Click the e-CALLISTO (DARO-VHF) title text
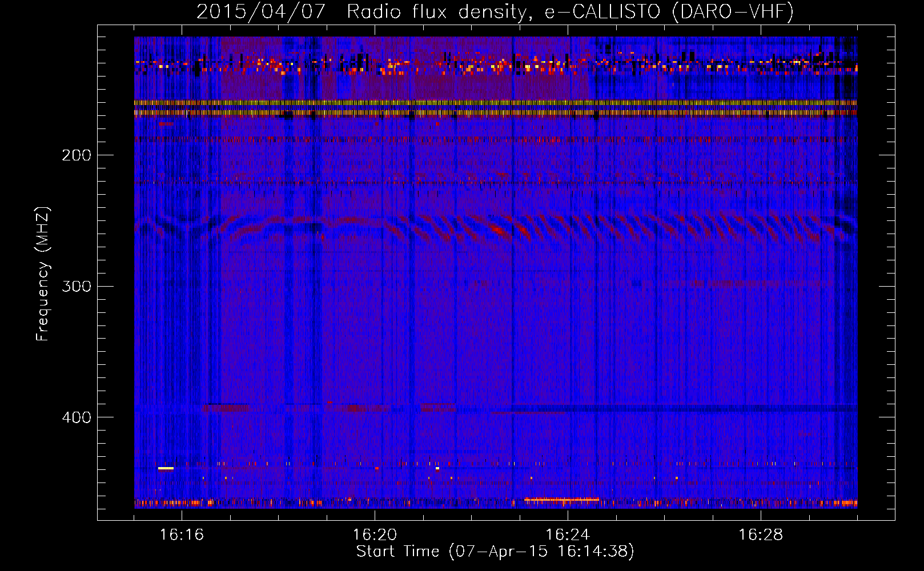Screen dimensions: 924x571 pos(669,12)
